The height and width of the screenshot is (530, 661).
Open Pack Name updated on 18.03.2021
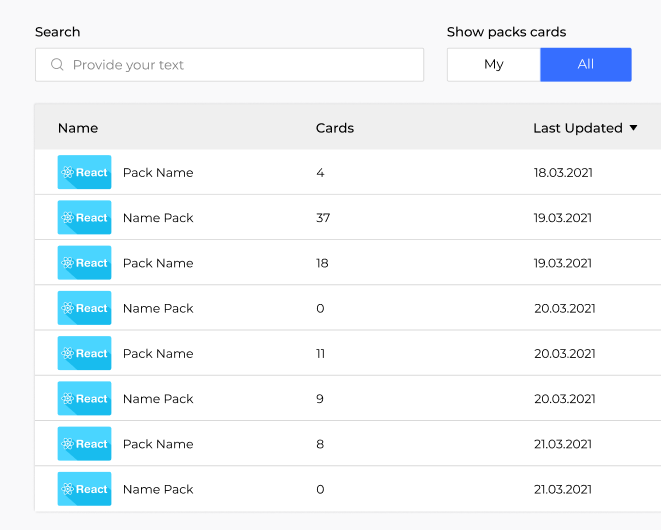coord(158,172)
